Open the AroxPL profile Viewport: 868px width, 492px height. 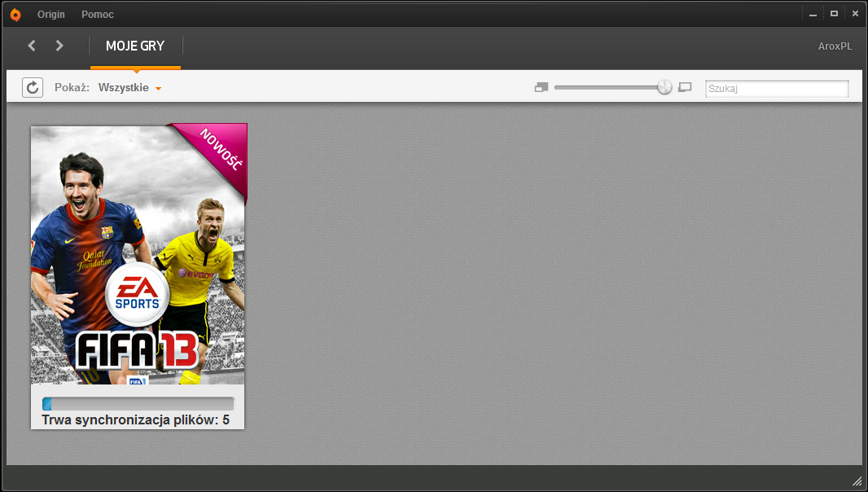835,46
